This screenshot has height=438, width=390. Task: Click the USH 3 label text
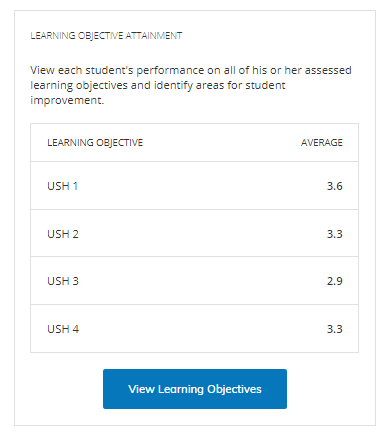click(63, 281)
